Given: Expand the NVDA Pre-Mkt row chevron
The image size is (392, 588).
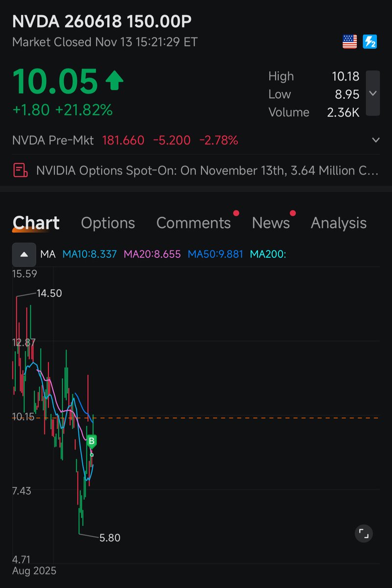Looking at the screenshot, I should point(375,141).
